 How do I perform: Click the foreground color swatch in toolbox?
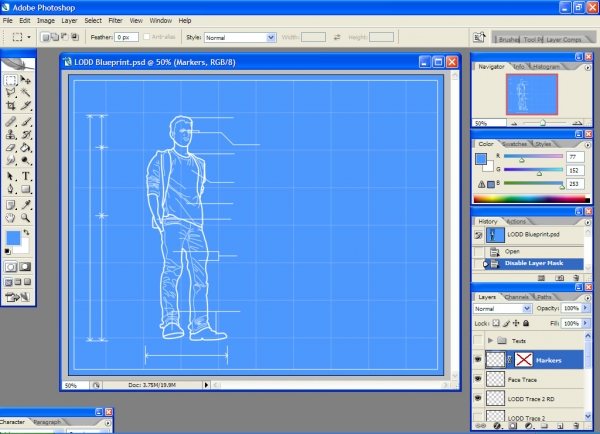tap(13, 238)
